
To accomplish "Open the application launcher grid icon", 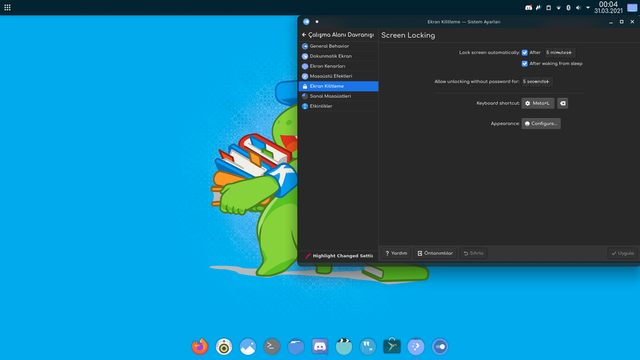I will click(7, 7).
